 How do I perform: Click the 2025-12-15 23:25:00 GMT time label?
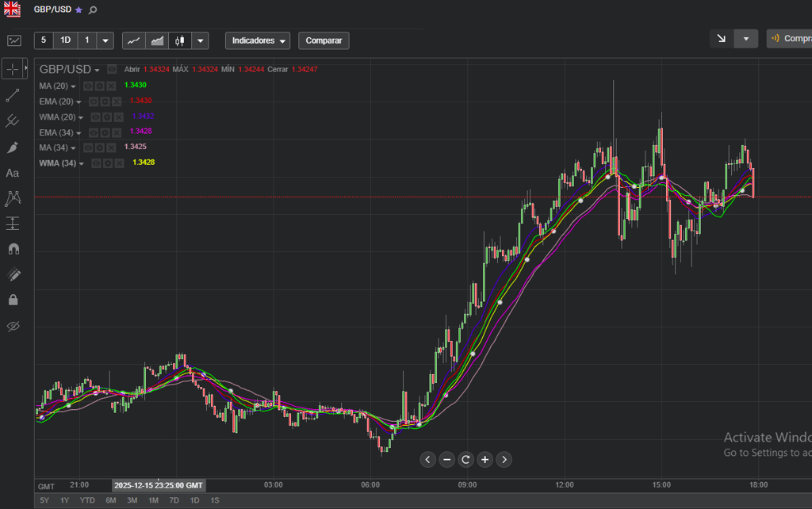[x=159, y=485]
